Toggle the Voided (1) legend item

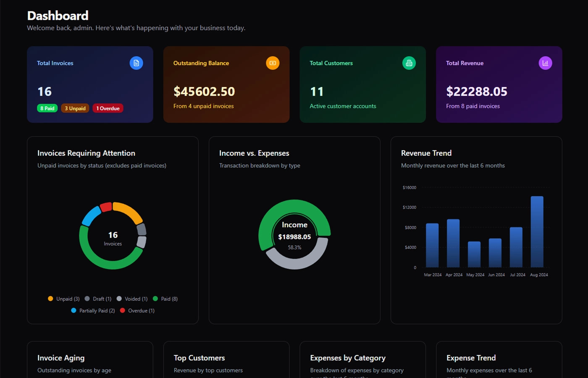(133, 299)
